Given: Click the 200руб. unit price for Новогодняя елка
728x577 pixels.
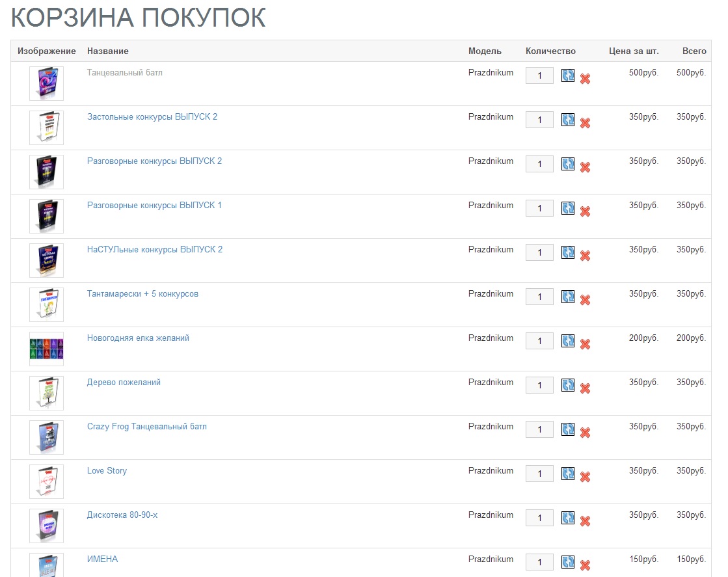Looking at the screenshot, I should pos(644,338).
